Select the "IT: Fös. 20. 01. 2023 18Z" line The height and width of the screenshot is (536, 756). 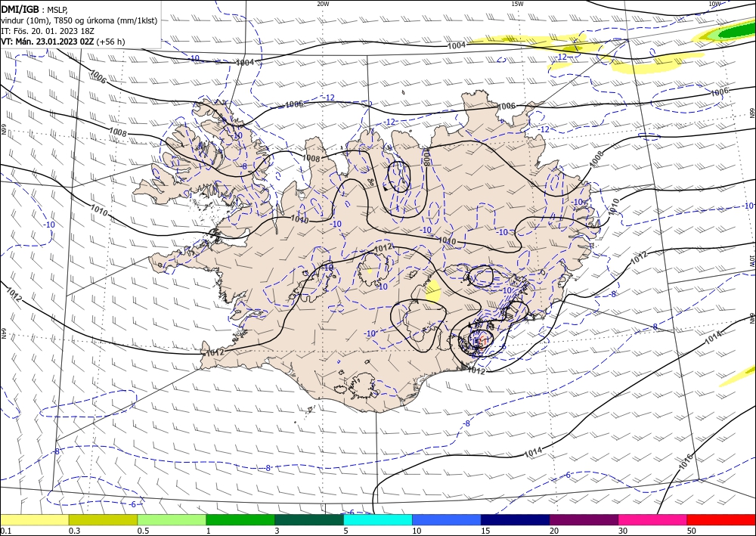coord(48,31)
